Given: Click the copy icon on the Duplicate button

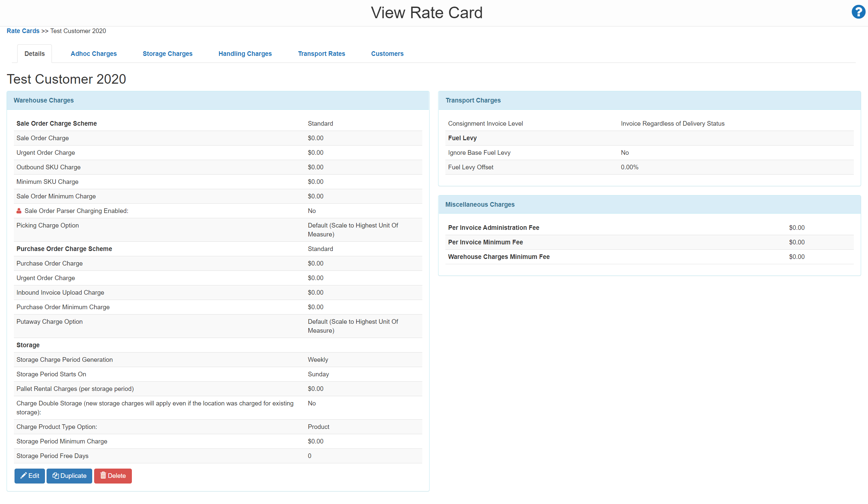Looking at the screenshot, I should point(56,476).
